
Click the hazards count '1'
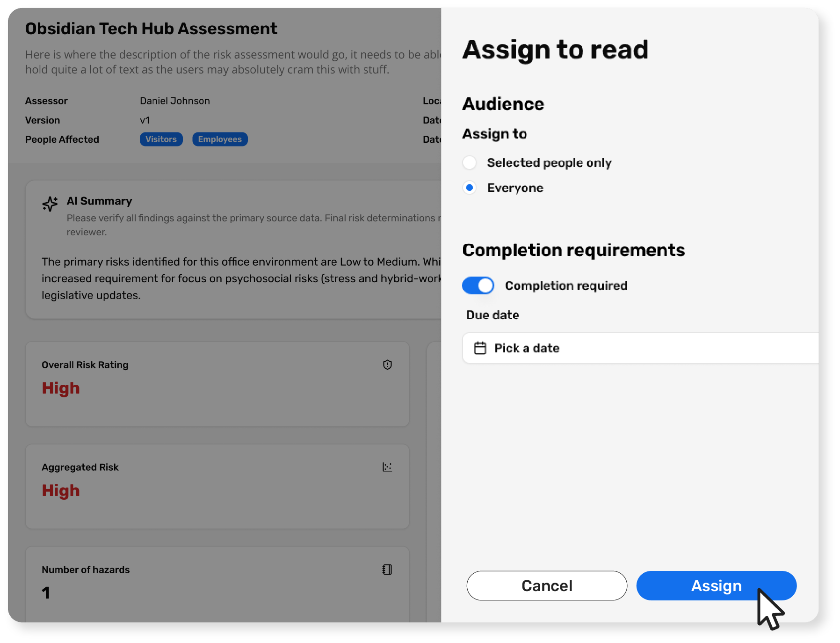tap(46, 593)
